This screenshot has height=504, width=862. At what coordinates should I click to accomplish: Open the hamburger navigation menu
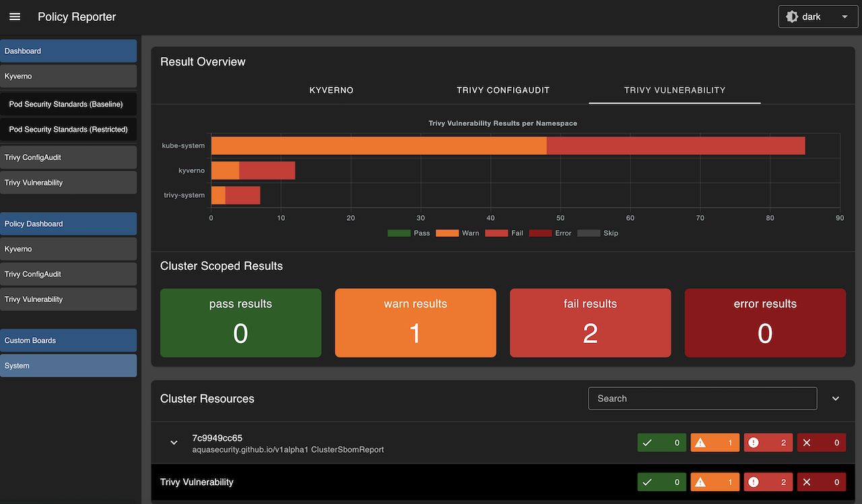click(x=15, y=17)
